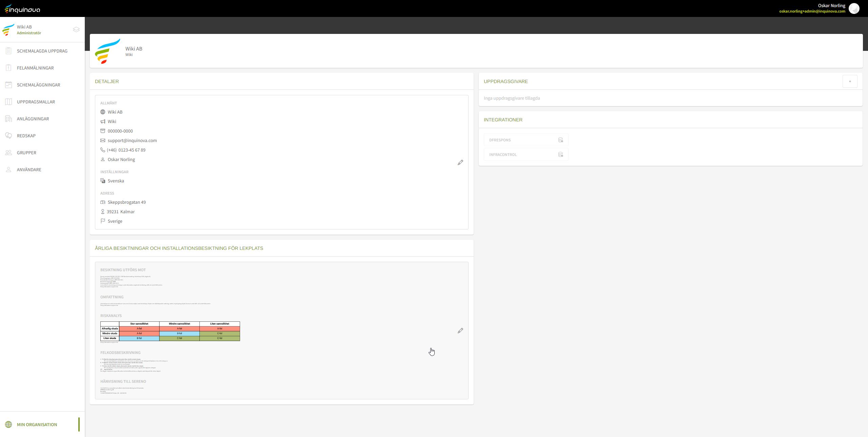
Task: Go to Användare in sidebar
Action: pyautogui.click(x=29, y=170)
